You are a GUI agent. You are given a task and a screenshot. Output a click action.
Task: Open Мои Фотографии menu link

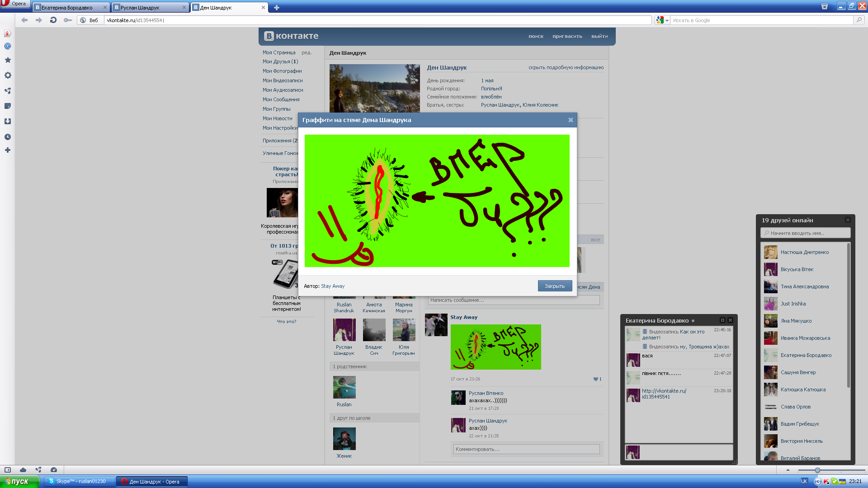tap(282, 71)
